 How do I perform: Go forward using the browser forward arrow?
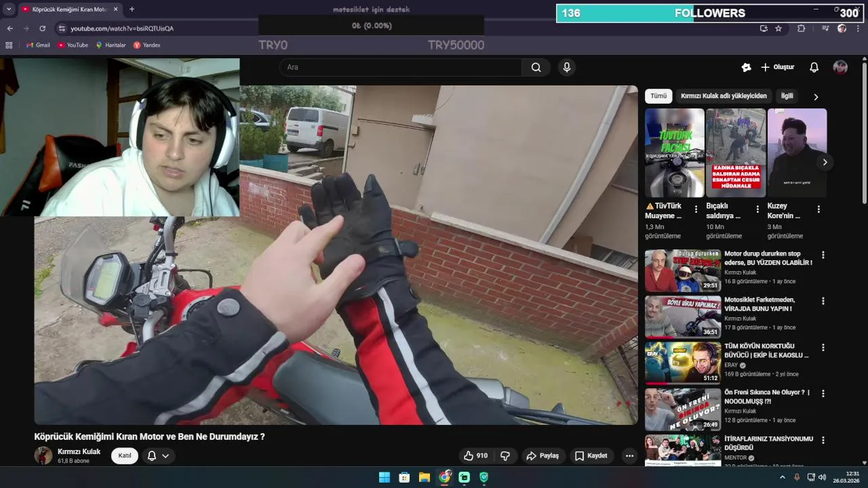pos(26,28)
